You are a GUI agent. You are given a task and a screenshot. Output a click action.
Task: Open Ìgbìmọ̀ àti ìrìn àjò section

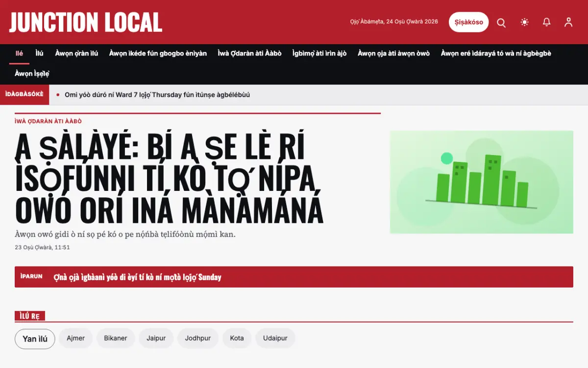319,53
